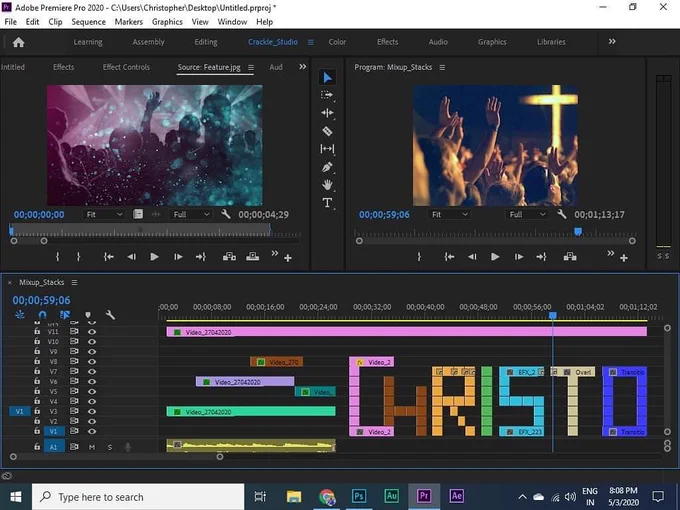Solo audio track A1
This screenshot has width=680, height=510.
pos(110,447)
